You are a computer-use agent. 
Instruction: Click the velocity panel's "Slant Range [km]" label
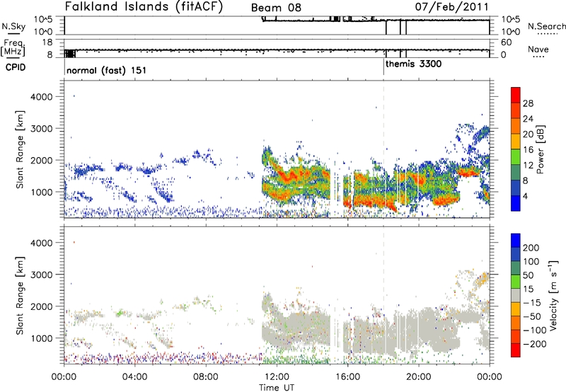point(20,296)
